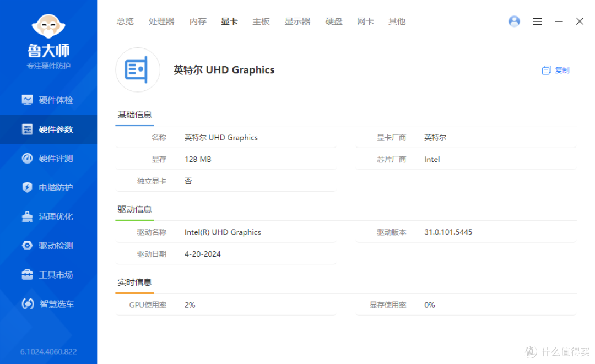Viewport: 595px width, 364px height.
Task: Click the 独立显卡 value 否
Action: 188,181
